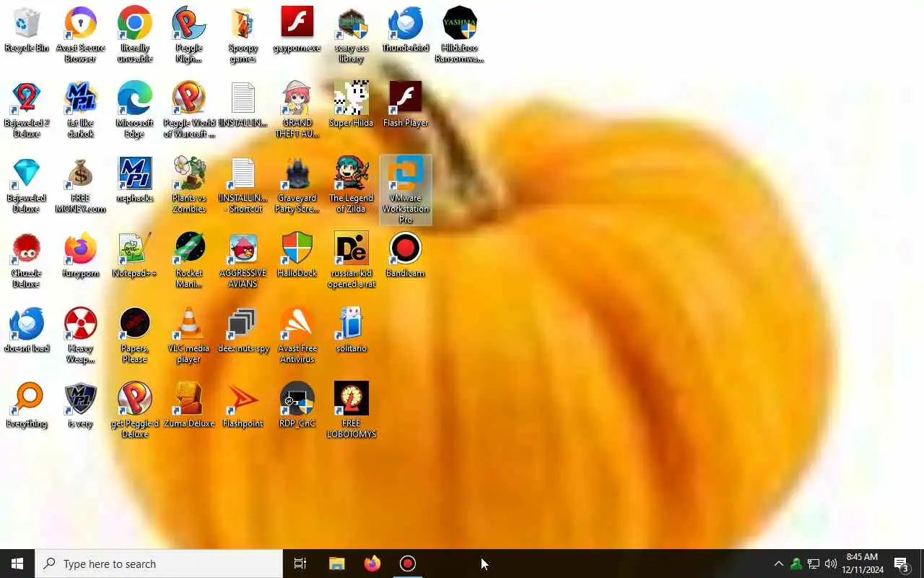The height and width of the screenshot is (578, 924).
Task: Select the !INSTALLIN... - Shortcut file icon
Action: pyautogui.click(x=243, y=185)
